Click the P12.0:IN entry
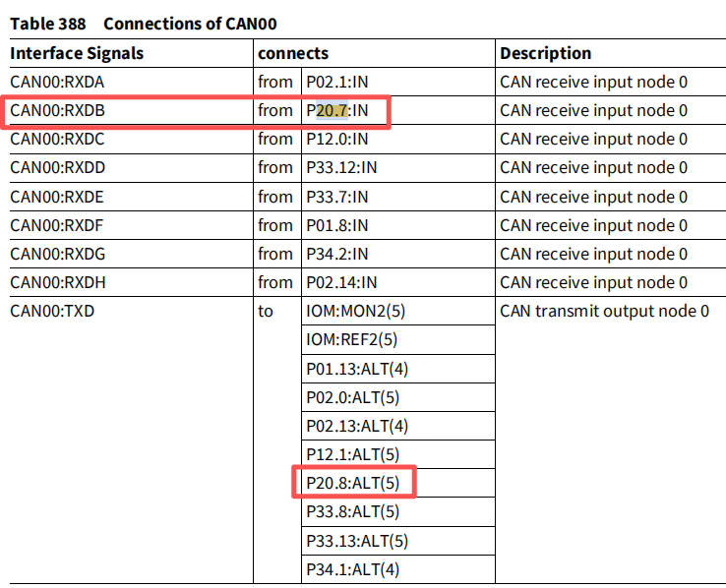726x588 pixels. 337,140
